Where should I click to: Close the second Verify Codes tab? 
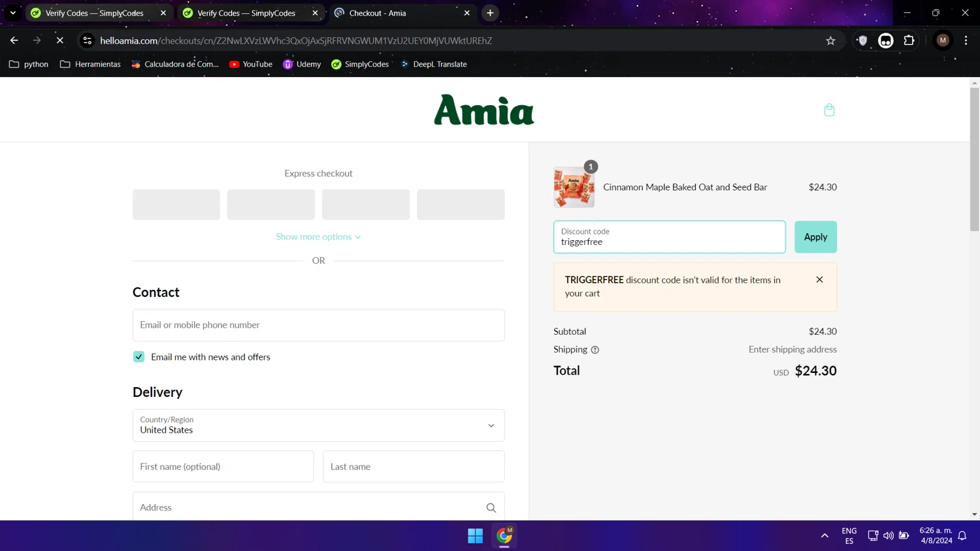pyautogui.click(x=315, y=13)
